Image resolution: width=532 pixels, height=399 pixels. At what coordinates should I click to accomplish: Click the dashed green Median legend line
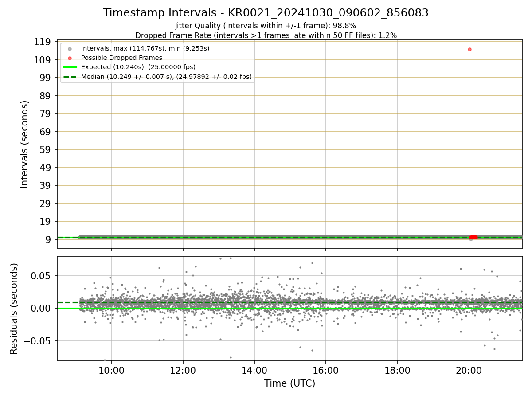70,77
